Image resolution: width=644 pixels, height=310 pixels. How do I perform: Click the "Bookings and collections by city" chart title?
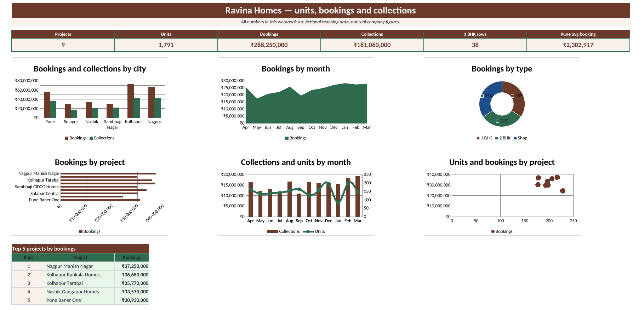(90, 69)
